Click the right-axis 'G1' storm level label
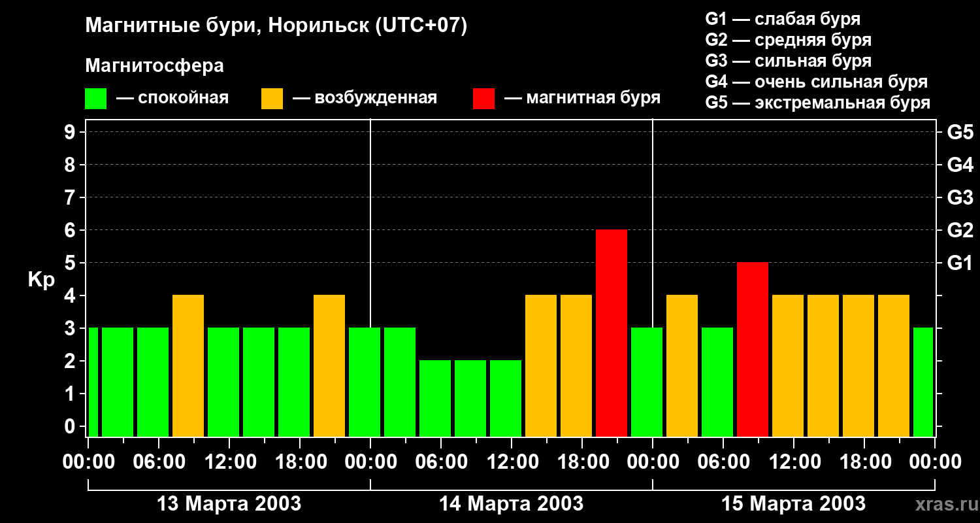The width and height of the screenshot is (980, 523). 960,263
